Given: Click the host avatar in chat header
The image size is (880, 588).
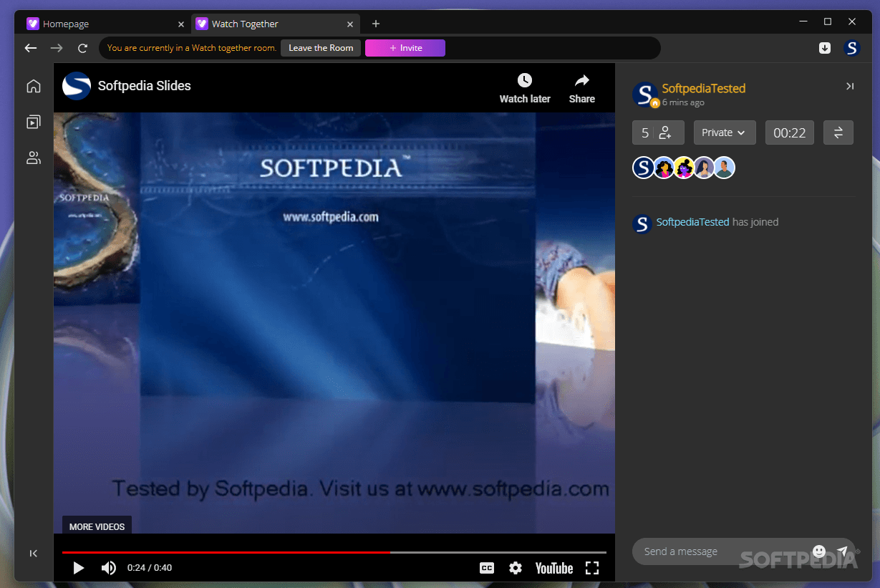Looking at the screenshot, I should pyautogui.click(x=645, y=95).
